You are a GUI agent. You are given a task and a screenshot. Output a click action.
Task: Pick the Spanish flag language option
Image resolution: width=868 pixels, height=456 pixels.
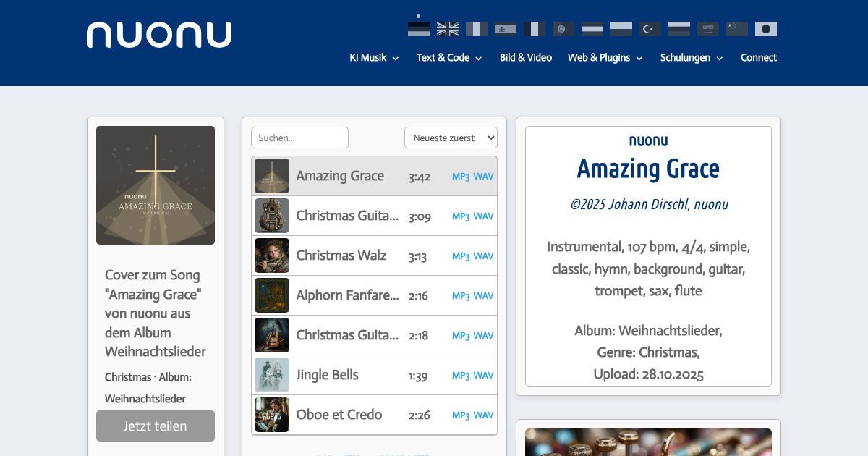[506, 29]
